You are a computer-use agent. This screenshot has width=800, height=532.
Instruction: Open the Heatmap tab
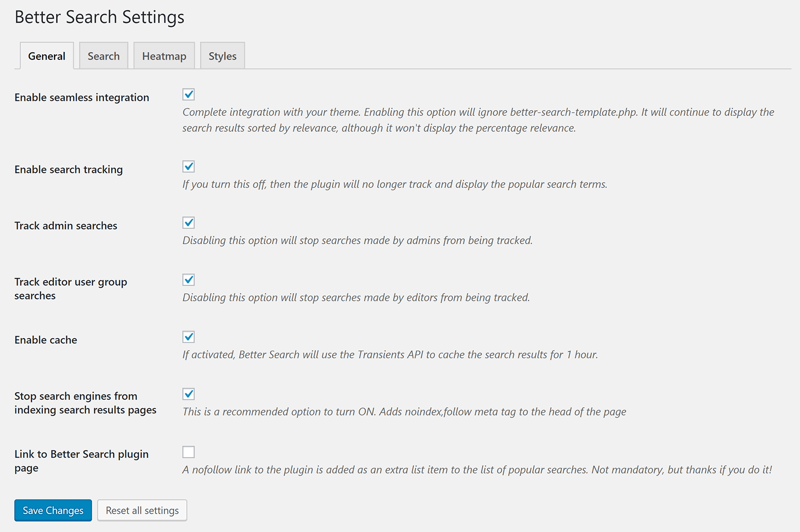point(164,56)
